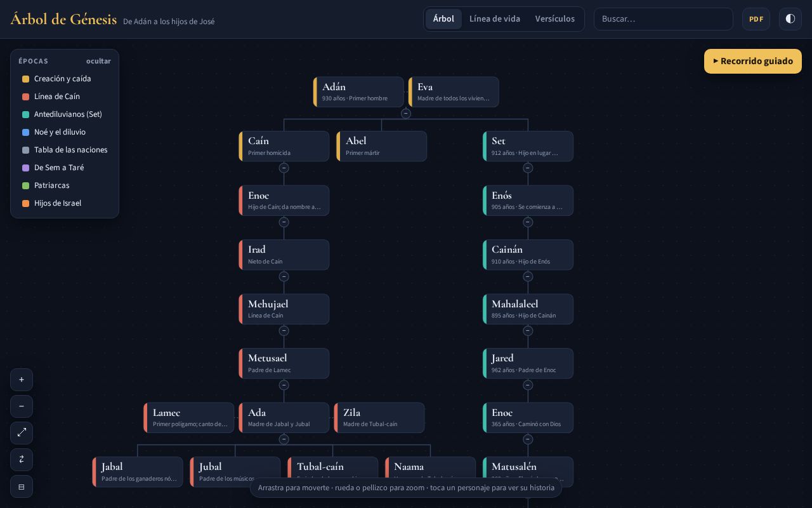
Task: Export the tree as PDF
Action: click(756, 19)
